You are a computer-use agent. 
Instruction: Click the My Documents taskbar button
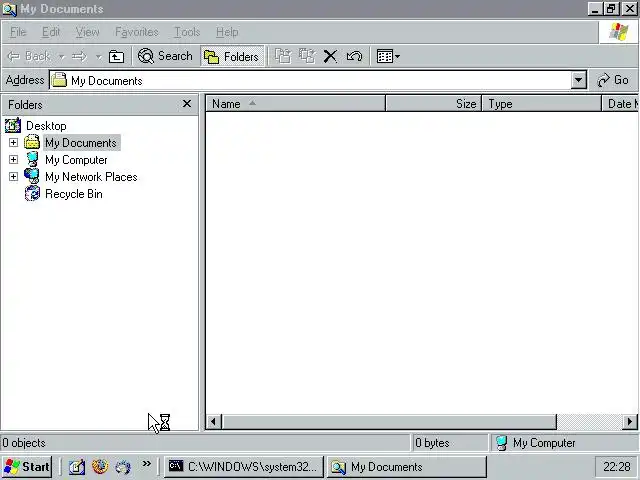(x=407, y=467)
